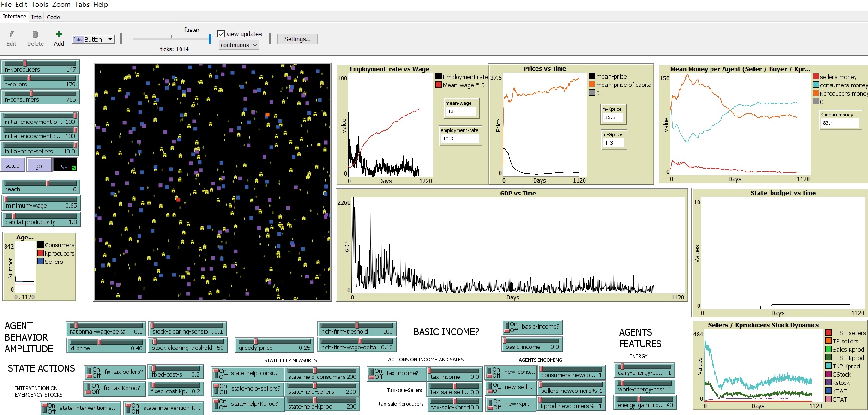Click the mean-wage monitor value
Screen dimensions: 868x415
[460, 111]
